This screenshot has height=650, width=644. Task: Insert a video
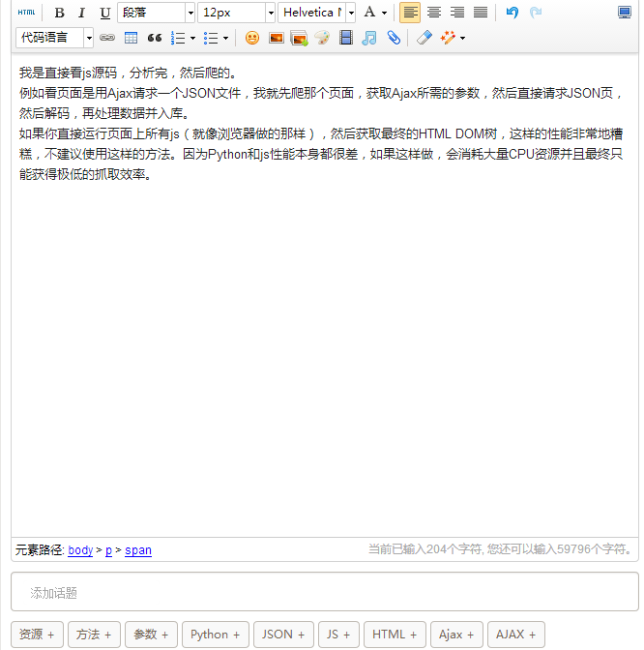345,38
